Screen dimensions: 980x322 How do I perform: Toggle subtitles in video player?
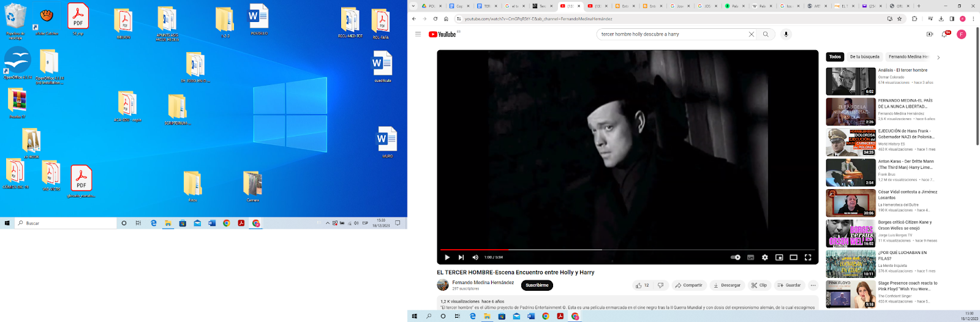[x=750, y=258]
